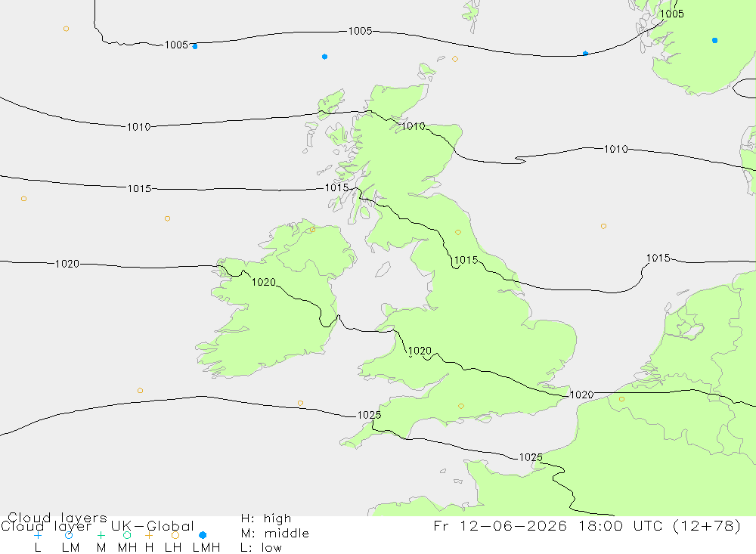
Task: Select the orange diamond marker north of Scotland
Action: pos(454,59)
